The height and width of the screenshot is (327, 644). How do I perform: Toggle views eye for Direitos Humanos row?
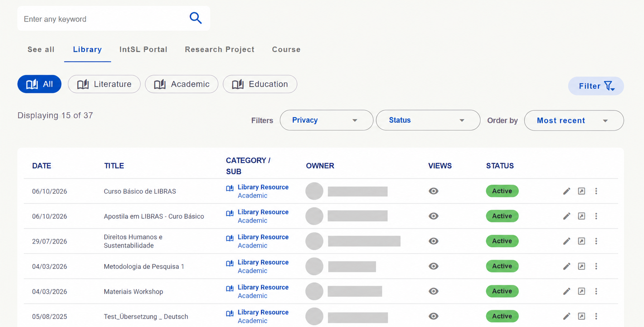tap(433, 241)
